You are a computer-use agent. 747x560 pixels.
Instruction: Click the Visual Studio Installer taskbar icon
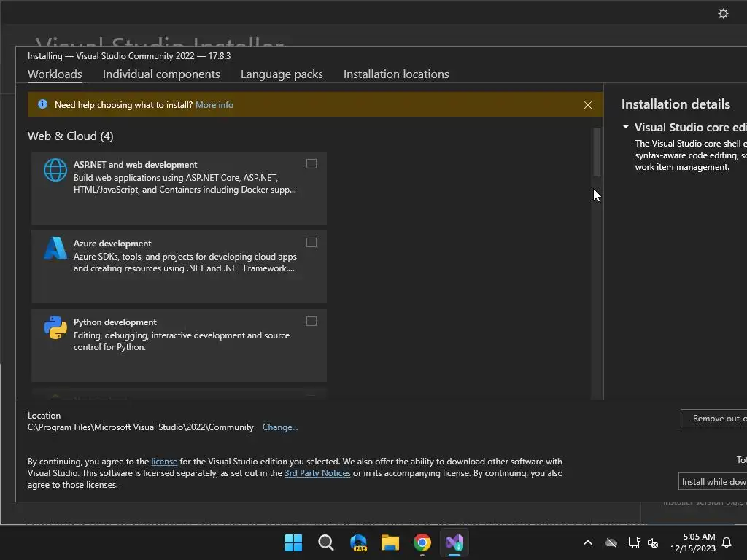point(454,542)
